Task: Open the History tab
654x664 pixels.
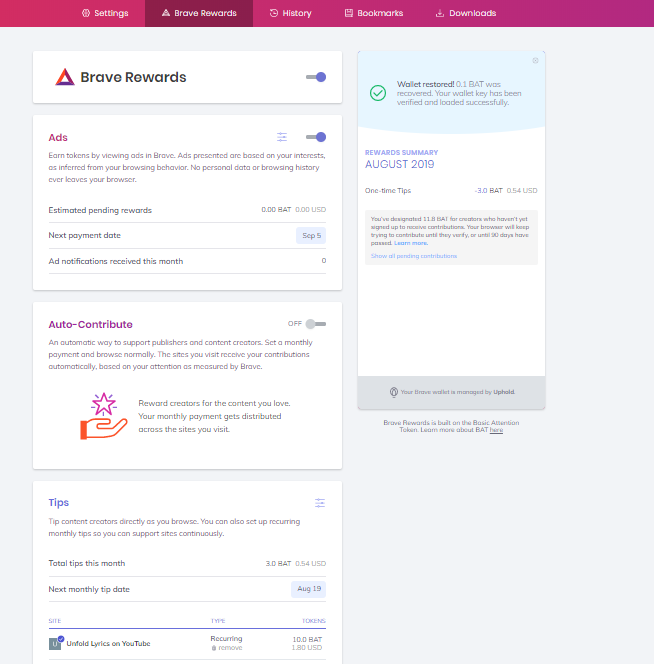Action: pyautogui.click(x=291, y=13)
